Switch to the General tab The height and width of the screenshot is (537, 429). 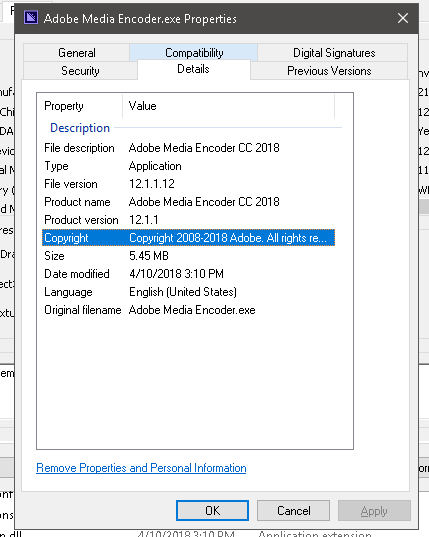pyautogui.click(x=77, y=53)
